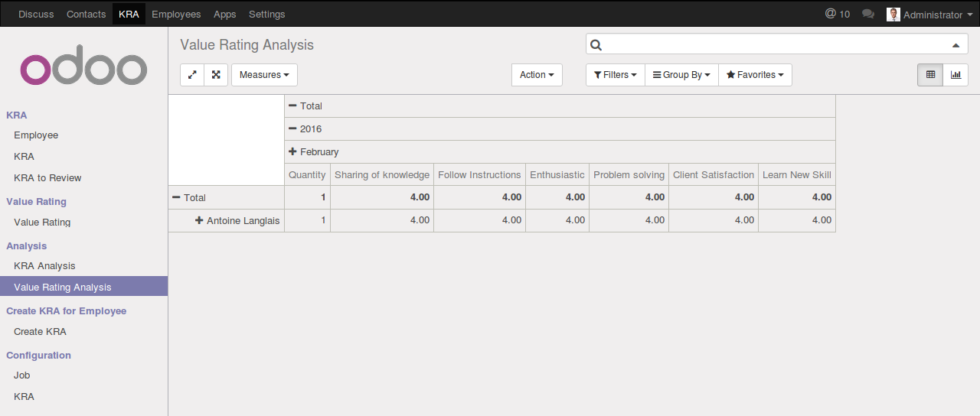Click the swap axis arrows icon
This screenshot has height=416, width=980.
point(192,75)
